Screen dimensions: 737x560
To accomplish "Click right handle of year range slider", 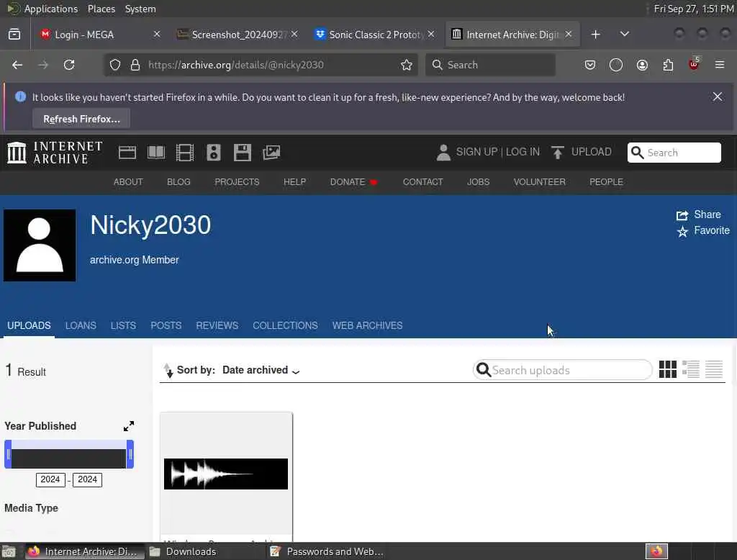I will [130, 454].
